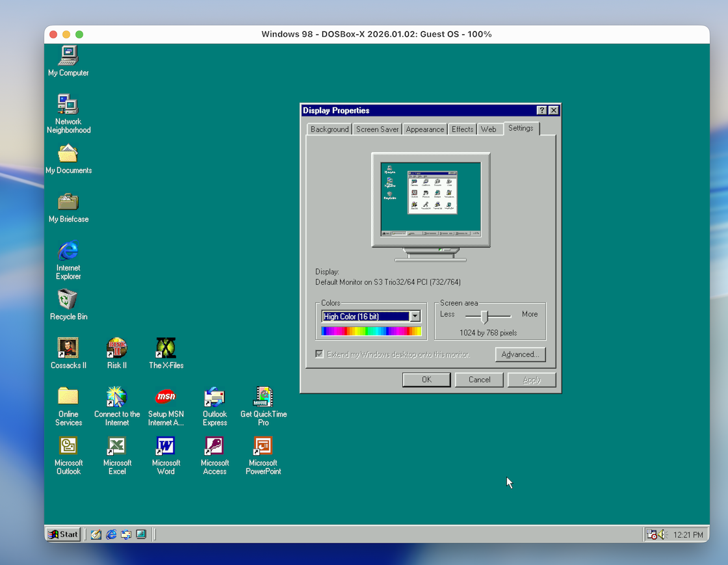The width and height of the screenshot is (728, 565).
Task: Close the Display Properties dialog
Action: pyautogui.click(x=553, y=110)
